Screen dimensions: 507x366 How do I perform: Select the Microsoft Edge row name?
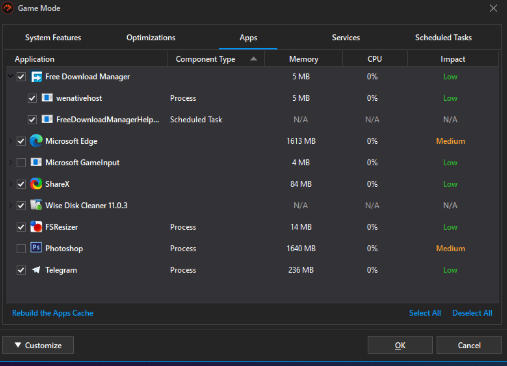(x=71, y=141)
